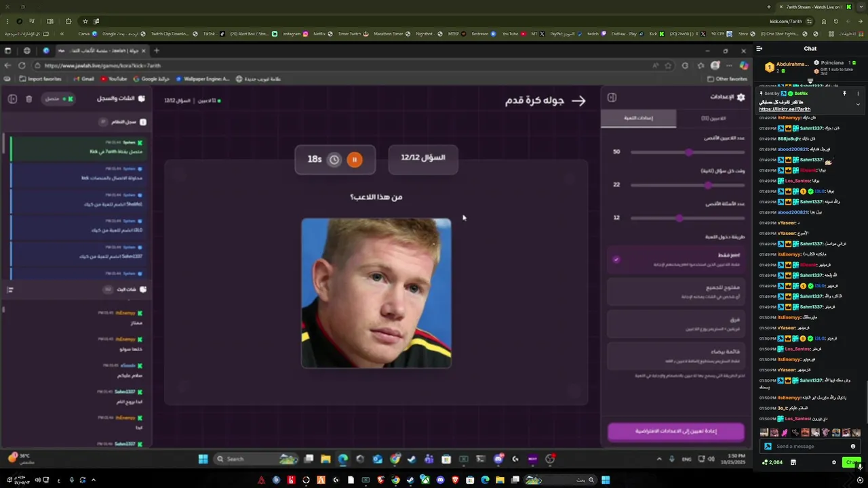The height and width of the screenshot is (488, 868).
Task: Open the linktr.ee/l7arith link
Action: point(785,109)
